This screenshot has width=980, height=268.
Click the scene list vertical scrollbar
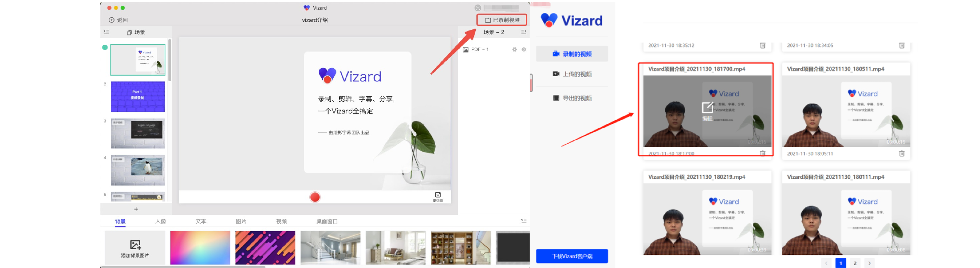[170, 60]
